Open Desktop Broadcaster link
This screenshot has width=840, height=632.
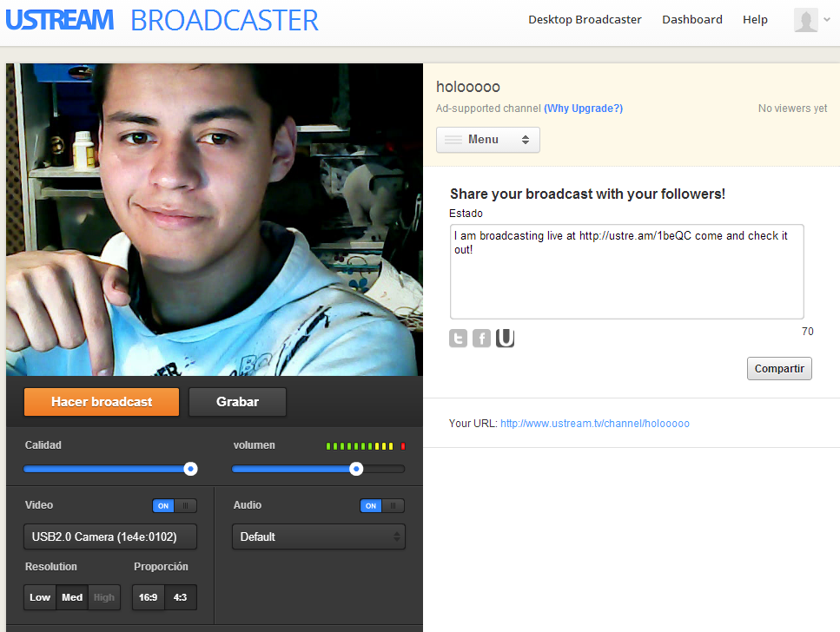pos(585,20)
